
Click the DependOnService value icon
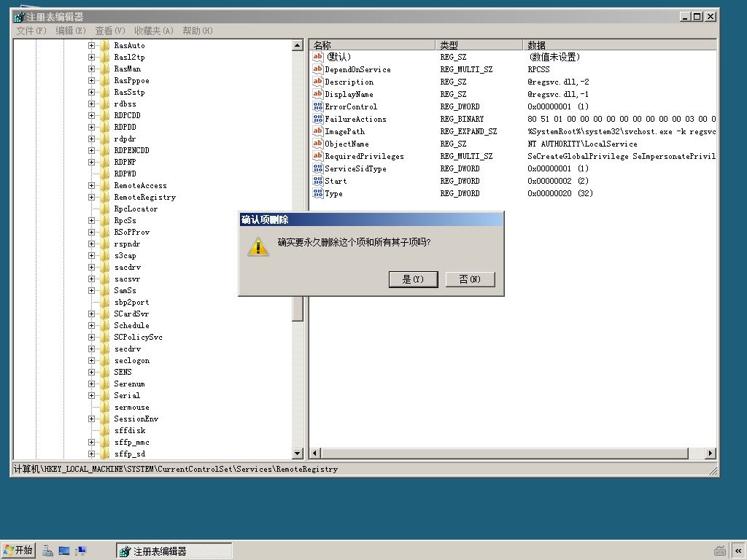[318, 69]
